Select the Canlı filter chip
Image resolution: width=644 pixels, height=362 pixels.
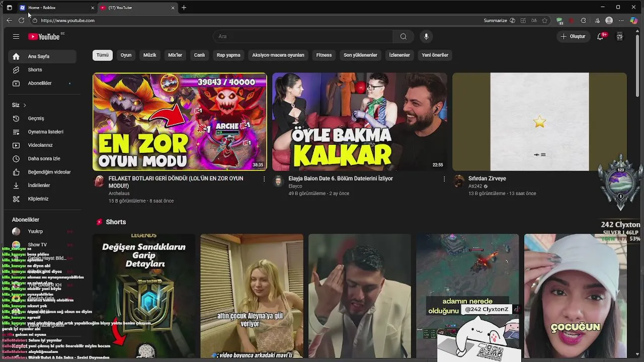(x=200, y=55)
